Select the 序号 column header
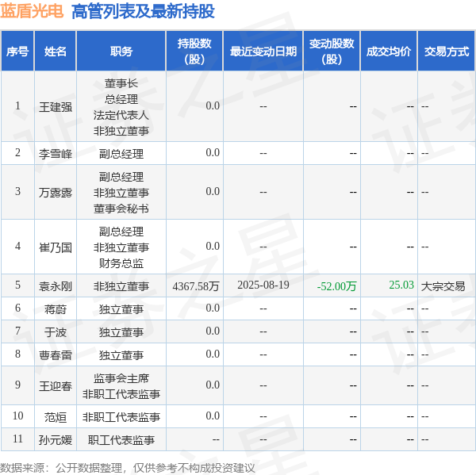 pyautogui.click(x=17, y=52)
